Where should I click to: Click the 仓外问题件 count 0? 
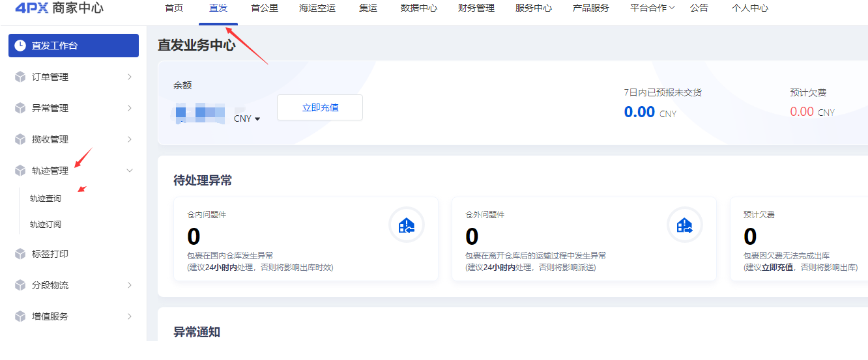pos(472,236)
